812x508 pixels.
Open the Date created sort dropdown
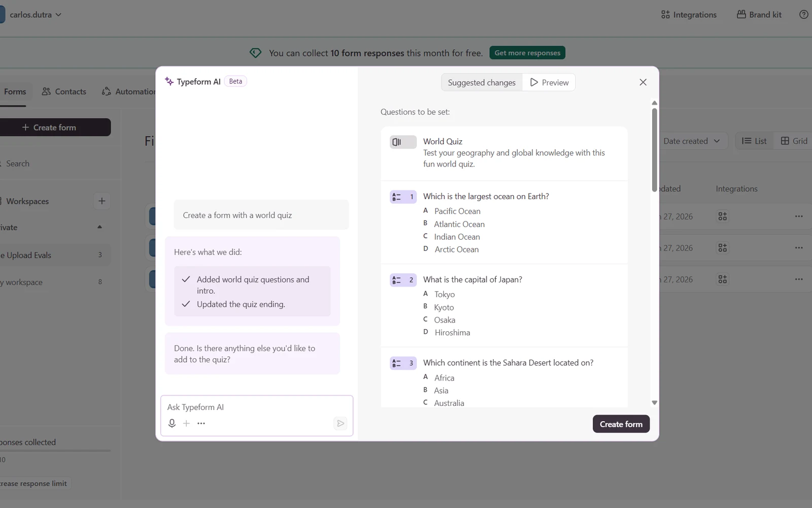pyautogui.click(x=692, y=141)
